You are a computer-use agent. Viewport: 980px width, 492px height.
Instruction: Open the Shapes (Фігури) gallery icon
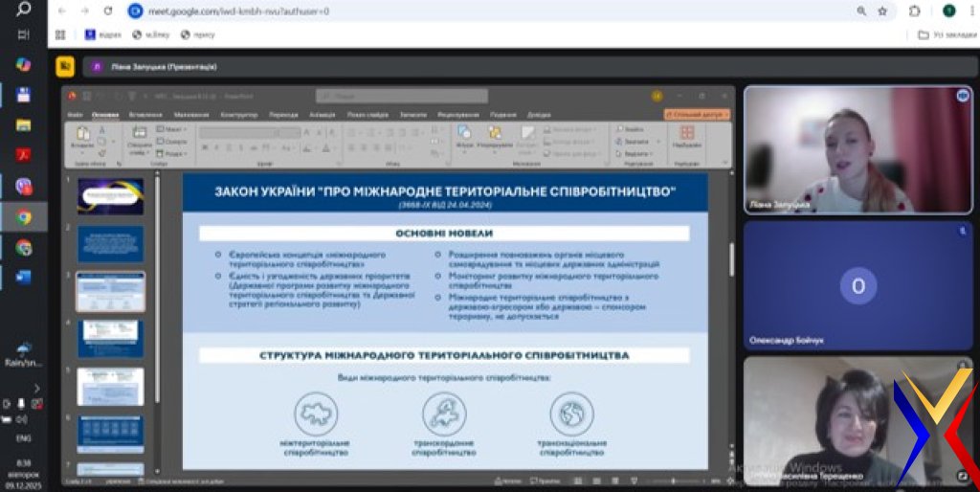point(465,135)
